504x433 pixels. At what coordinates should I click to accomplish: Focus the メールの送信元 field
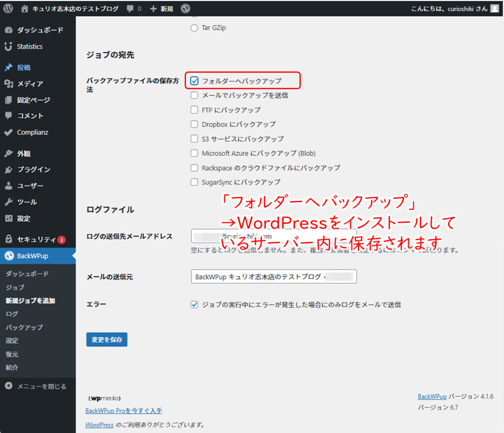tap(274, 276)
